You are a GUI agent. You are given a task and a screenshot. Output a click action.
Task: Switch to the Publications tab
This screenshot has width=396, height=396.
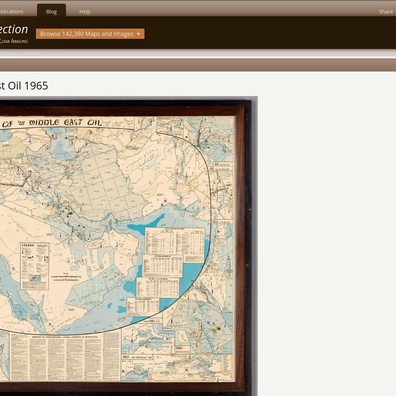pyautogui.click(x=12, y=12)
